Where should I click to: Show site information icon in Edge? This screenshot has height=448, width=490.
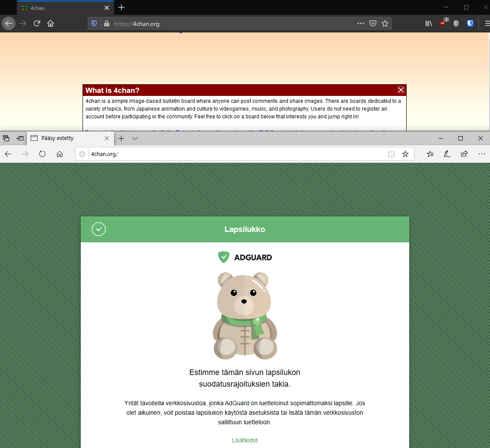[x=82, y=154]
